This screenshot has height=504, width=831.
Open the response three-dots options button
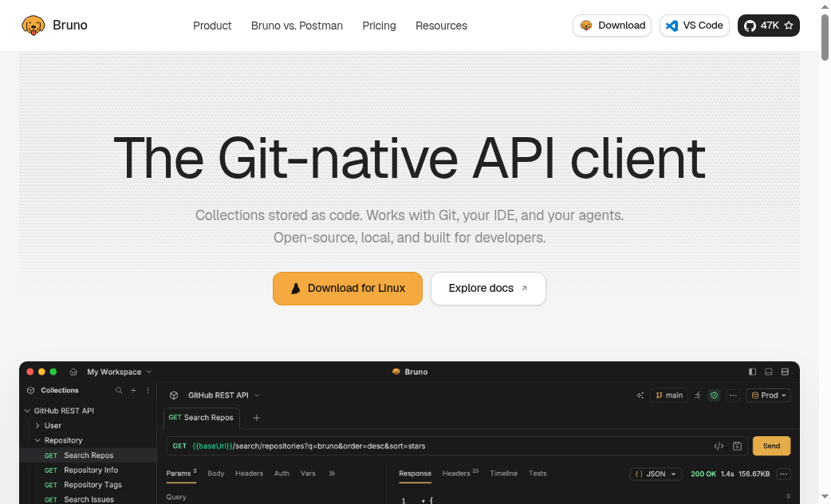click(784, 474)
